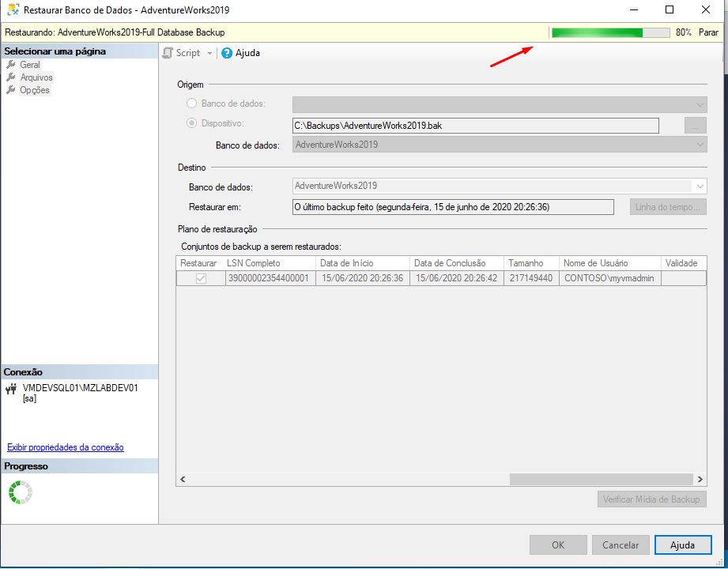Click Parar to stop the restore

click(x=708, y=32)
